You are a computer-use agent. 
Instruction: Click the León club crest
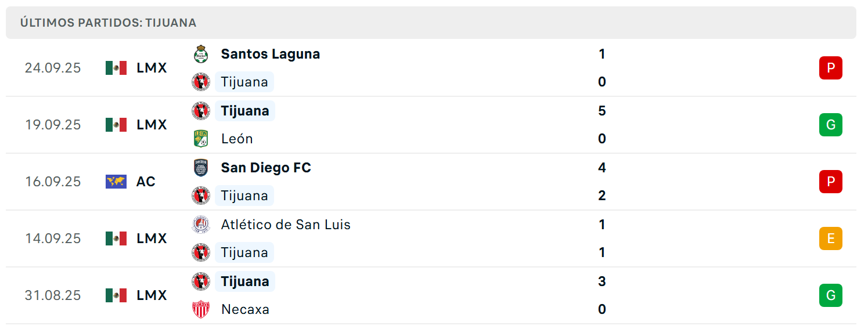201,139
